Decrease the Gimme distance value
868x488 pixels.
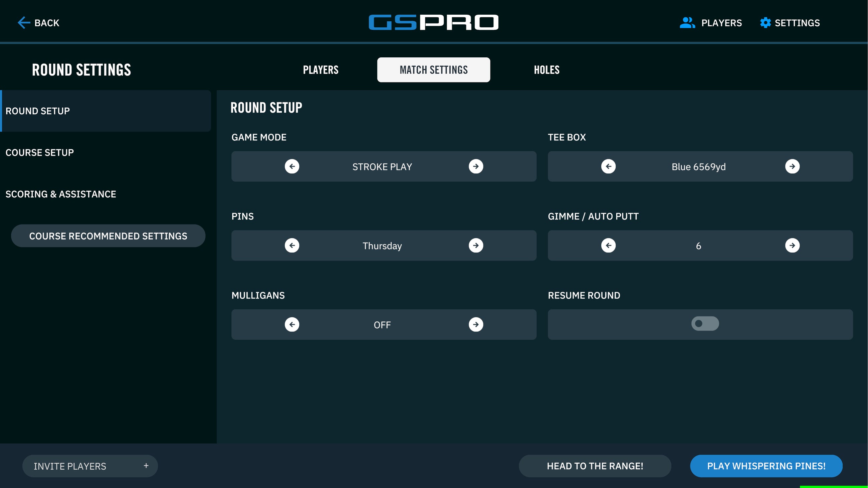click(608, 246)
